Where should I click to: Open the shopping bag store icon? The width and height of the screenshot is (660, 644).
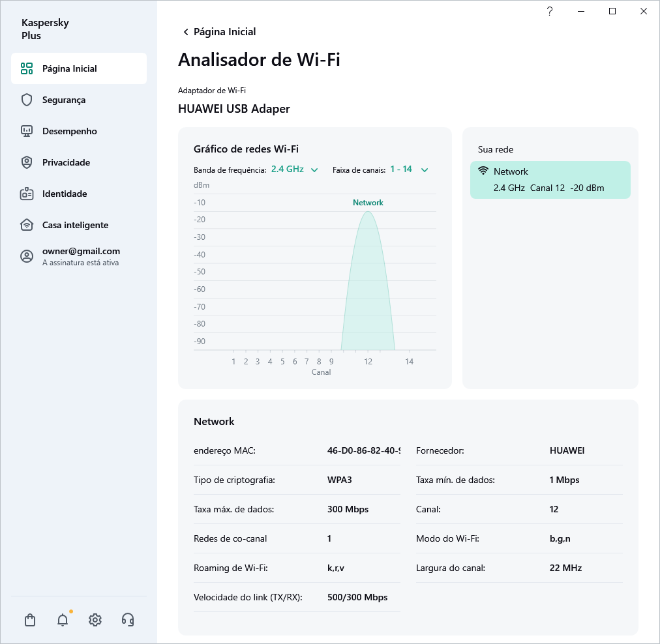click(x=29, y=620)
